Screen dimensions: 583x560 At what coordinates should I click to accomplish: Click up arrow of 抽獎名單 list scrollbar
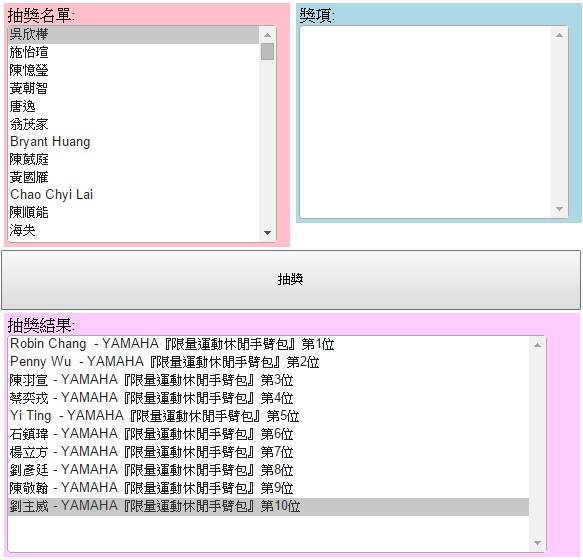click(x=267, y=35)
